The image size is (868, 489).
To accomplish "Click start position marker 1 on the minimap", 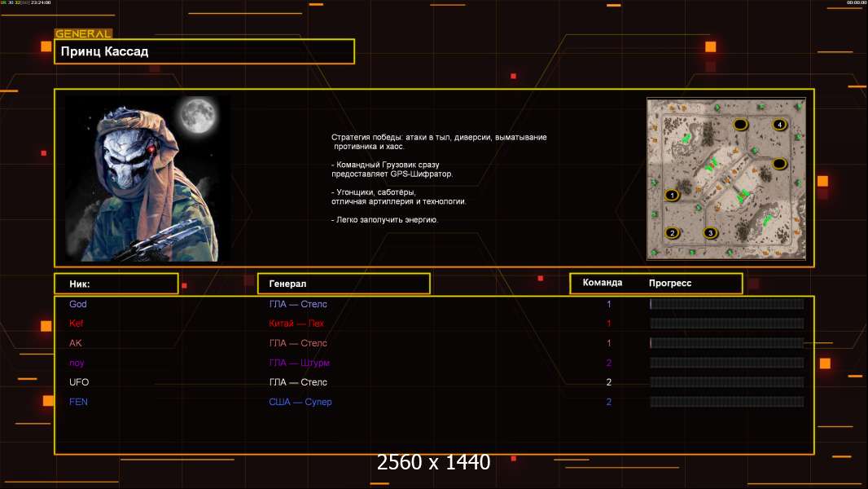I will point(672,195).
